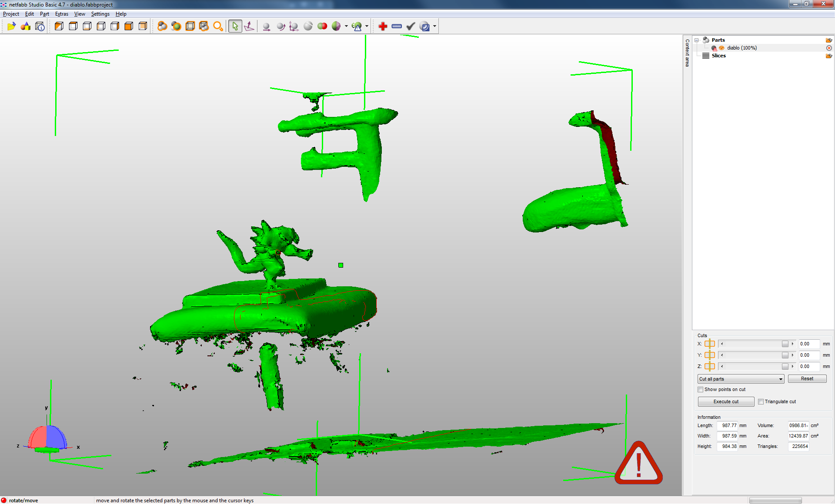Open dropdown arrow beside globe warning icon
The image size is (835, 504).
367,27
